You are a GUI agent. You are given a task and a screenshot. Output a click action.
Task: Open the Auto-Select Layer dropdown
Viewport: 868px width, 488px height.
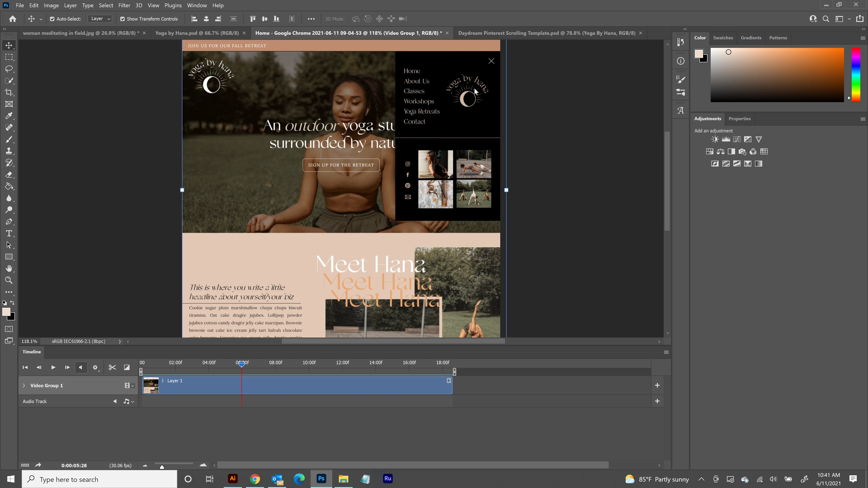(100, 19)
